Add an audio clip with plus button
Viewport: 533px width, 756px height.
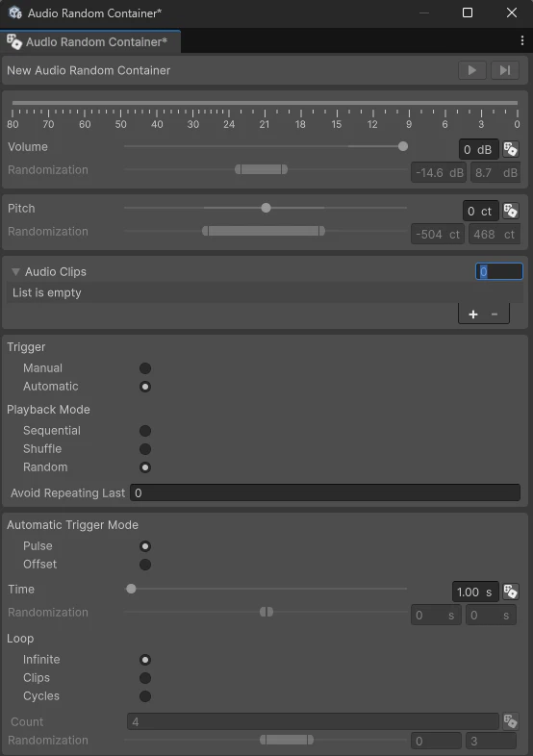[472, 315]
